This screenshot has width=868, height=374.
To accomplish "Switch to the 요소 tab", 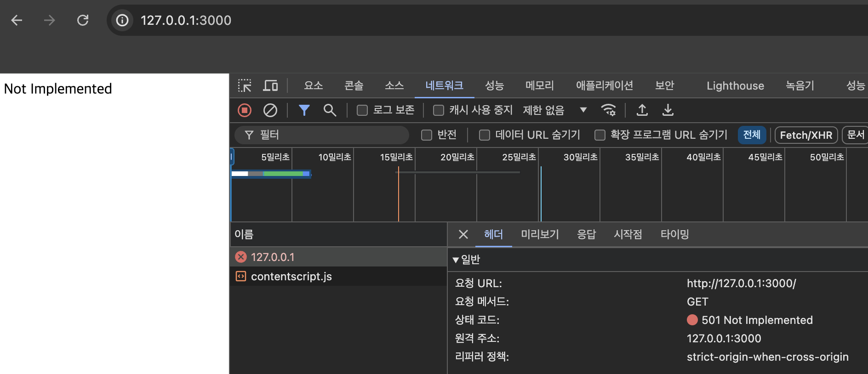I will (x=314, y=85).
